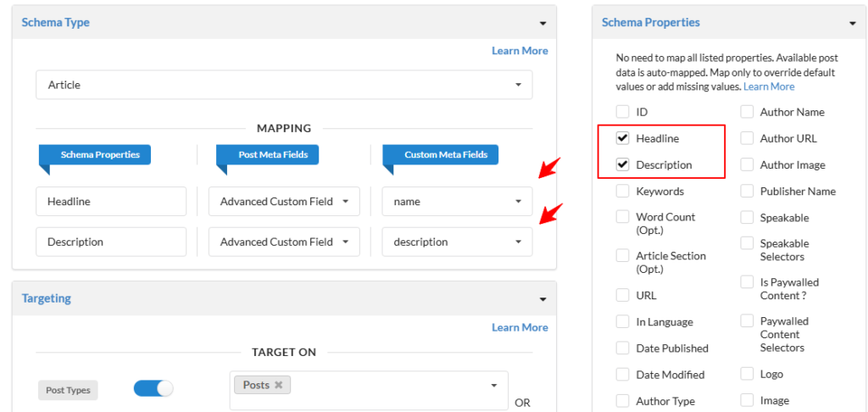
Task: Open Description's Advanced Custom Field dropdown
Action: pos(284,242)
